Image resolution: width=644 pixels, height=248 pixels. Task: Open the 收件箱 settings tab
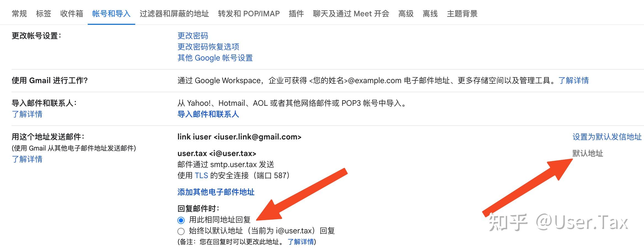coord(72,14)
